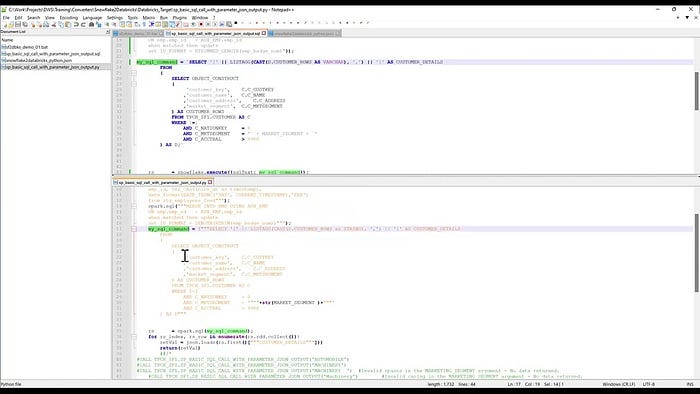
Task: Open the Encoding menu
Action: 69,17
